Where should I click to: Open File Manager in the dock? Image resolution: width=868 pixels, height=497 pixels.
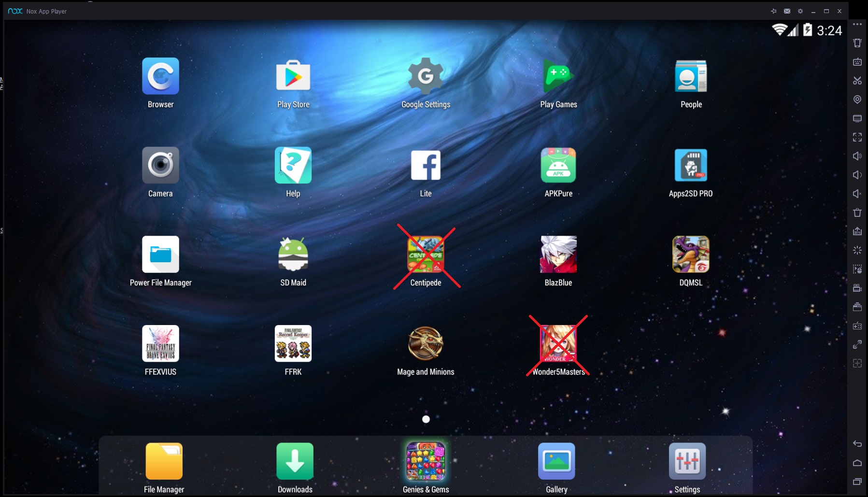click(164, 461)
